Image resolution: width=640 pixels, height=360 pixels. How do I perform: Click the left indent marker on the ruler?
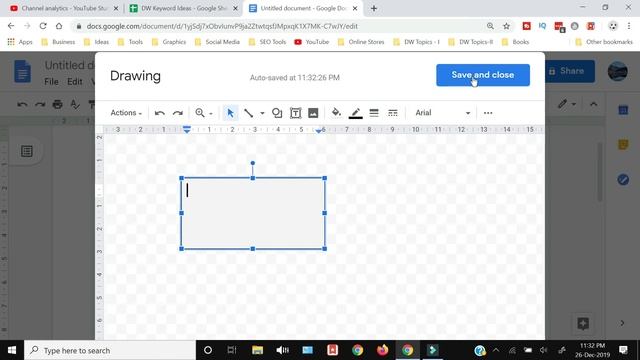[187, 130]
